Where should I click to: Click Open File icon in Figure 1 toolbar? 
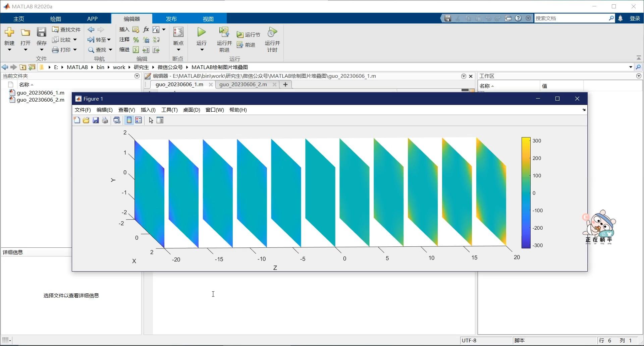pyautogui.click(x=86, y=120)
